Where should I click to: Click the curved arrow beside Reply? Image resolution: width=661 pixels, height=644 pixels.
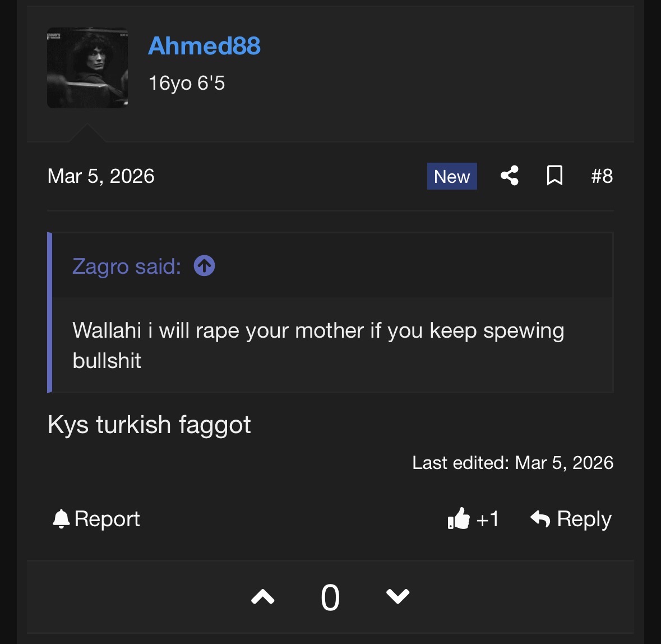[540, 519]
